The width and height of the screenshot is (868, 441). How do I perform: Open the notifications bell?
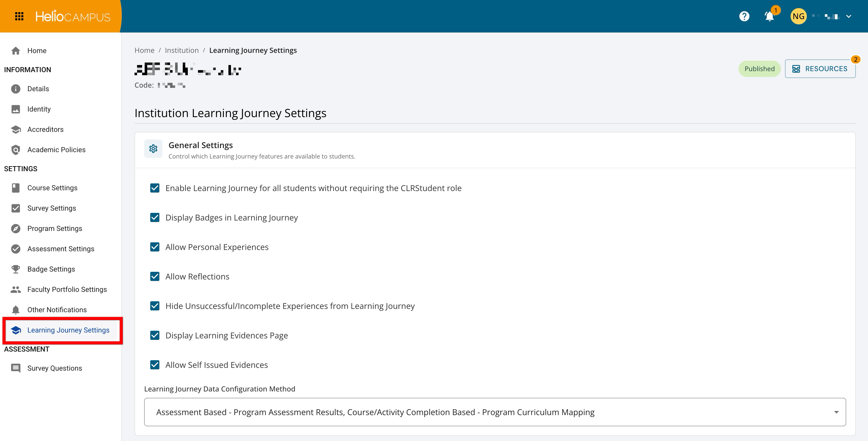pyautogui.click(x=769, y=16)
